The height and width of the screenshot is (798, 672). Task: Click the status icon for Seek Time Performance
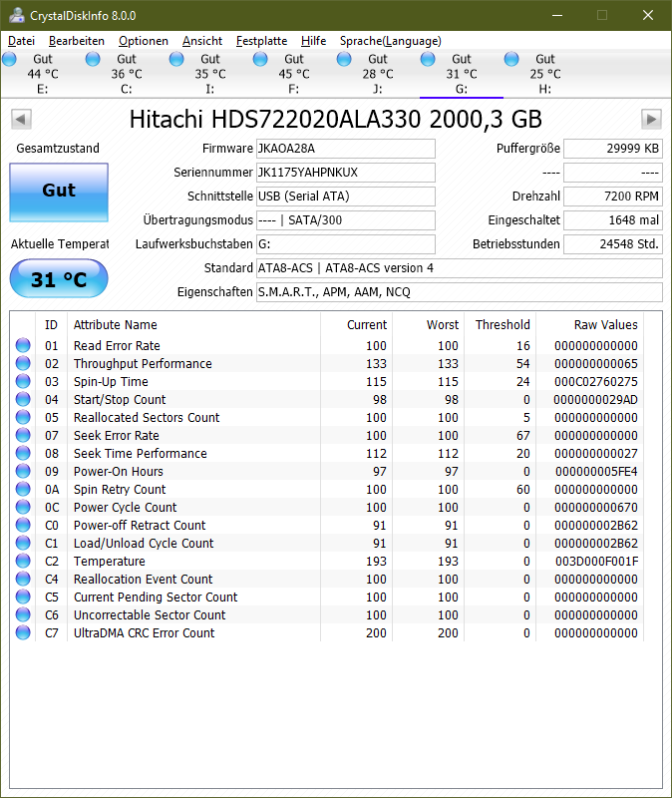point(23,453)
